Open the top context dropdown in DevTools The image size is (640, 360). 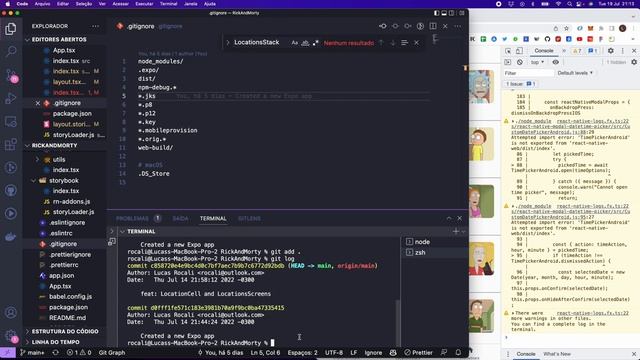coord(537,62)
